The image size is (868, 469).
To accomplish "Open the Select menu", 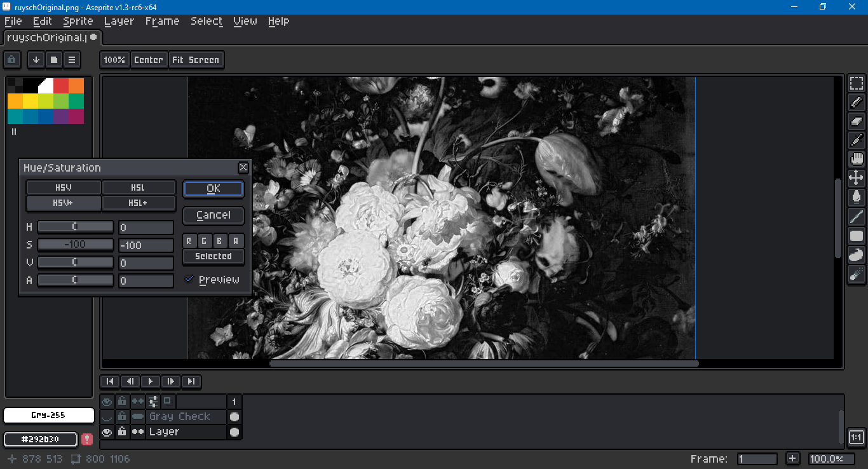I will point(207,21).
